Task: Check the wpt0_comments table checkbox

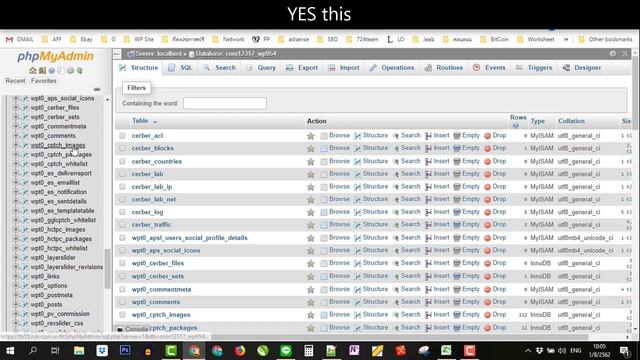Action: [122, 302]
